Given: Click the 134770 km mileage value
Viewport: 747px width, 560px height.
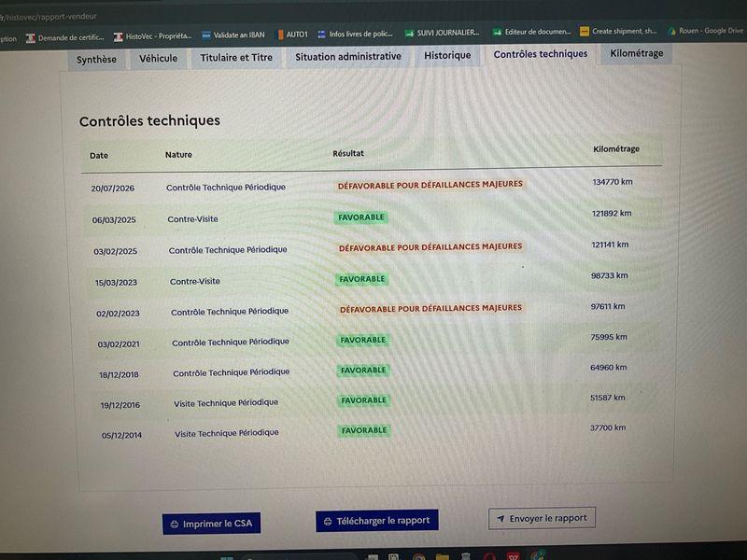Looking at the screenshot, I should 613,182.
